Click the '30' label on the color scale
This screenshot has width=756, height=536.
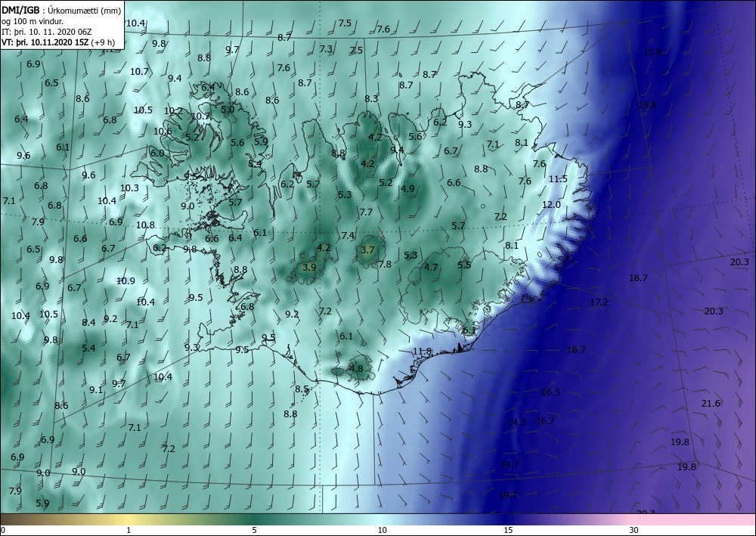[634, 530]
